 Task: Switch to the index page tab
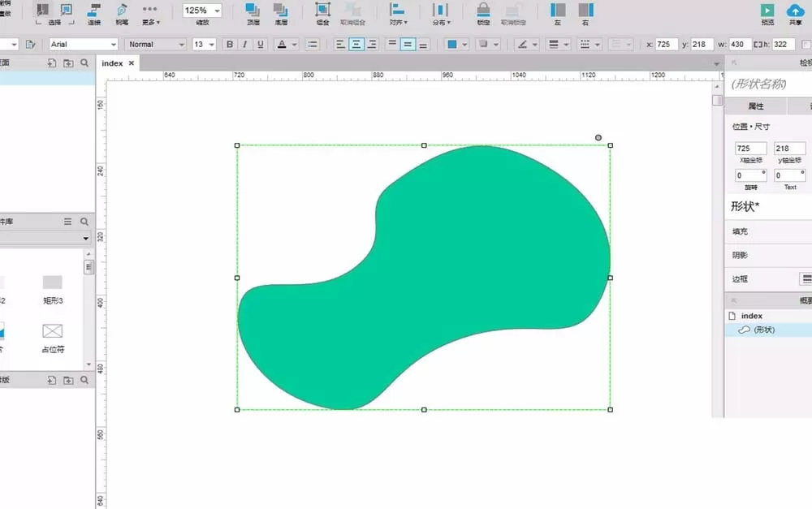coord(112,63)
